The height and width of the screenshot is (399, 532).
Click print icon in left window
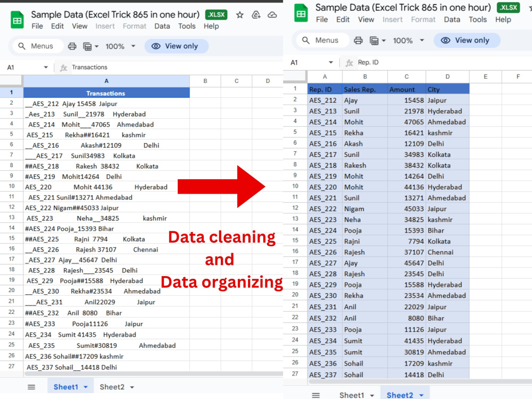pyautogui.click(x=72, y=46)
